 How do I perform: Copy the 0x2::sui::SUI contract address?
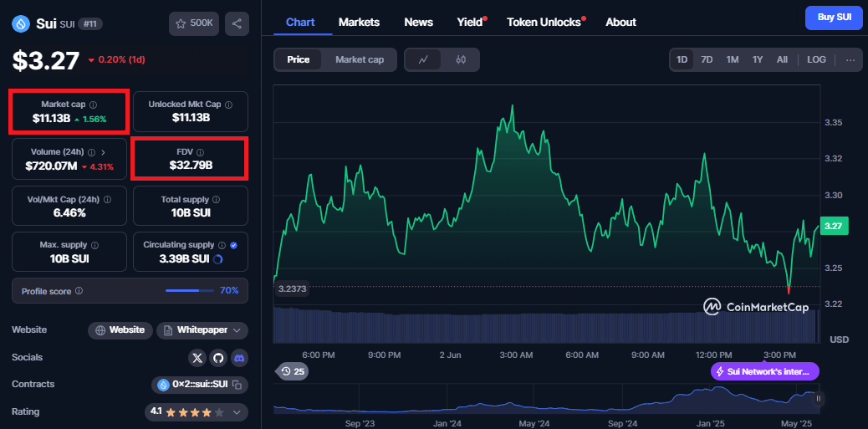tap(237, 385)
